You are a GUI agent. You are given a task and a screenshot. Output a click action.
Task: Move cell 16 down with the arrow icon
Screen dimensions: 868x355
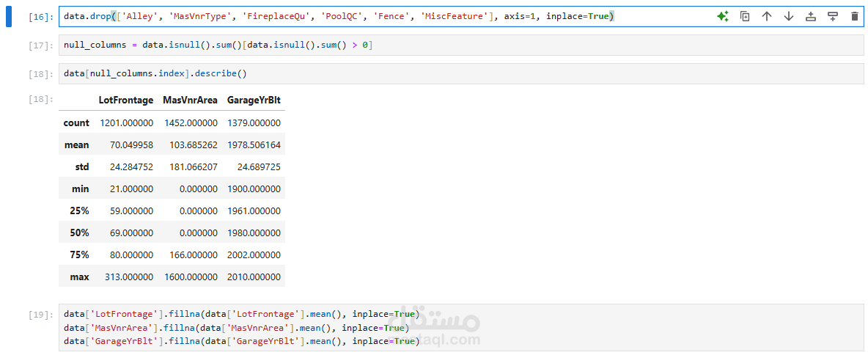coord(789,17)
